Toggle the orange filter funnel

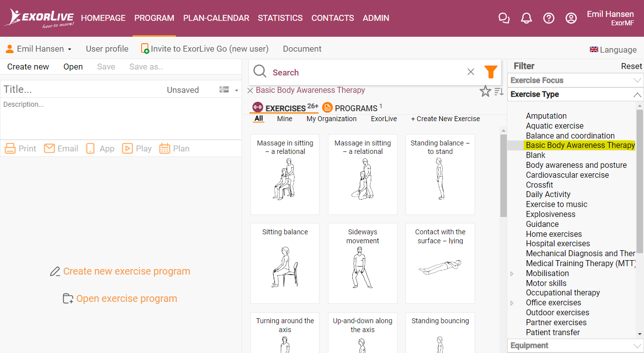(x=491, y=72)
